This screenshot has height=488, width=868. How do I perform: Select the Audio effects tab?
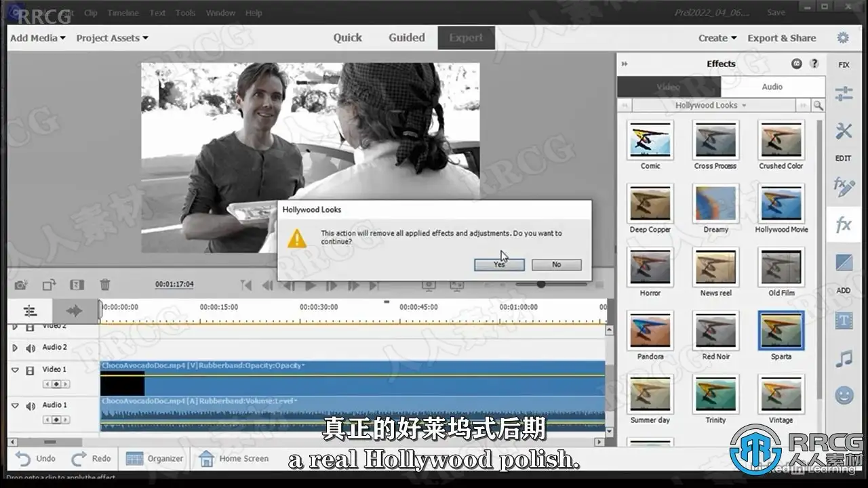point(772,87)
